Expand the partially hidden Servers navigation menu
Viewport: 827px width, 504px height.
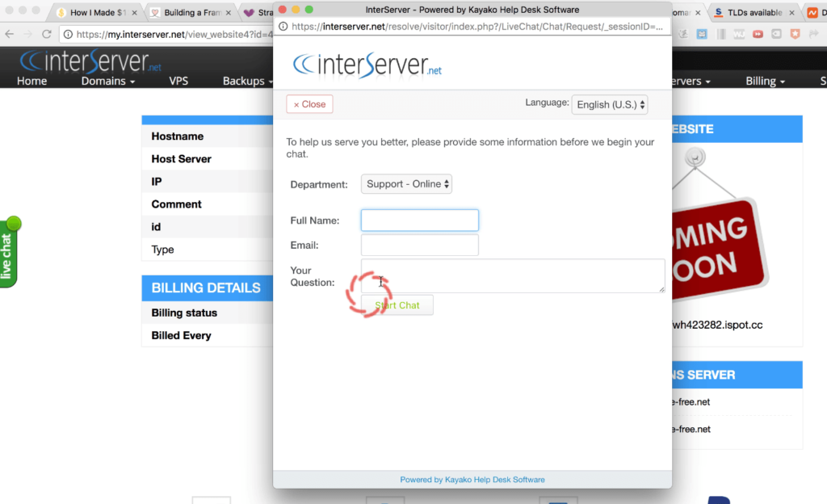coord(691,81)
